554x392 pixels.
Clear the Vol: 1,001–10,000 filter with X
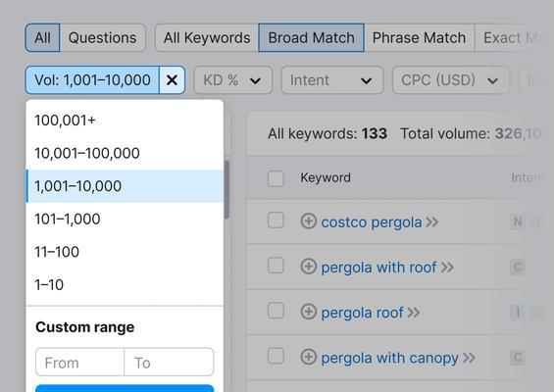pyautogui.click(x=172, y=80)
